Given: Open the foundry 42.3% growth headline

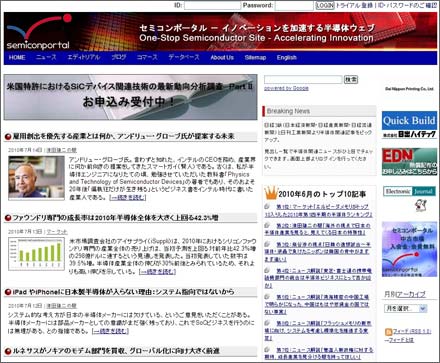Looking at the screenshot, I should tap(115, 218).
